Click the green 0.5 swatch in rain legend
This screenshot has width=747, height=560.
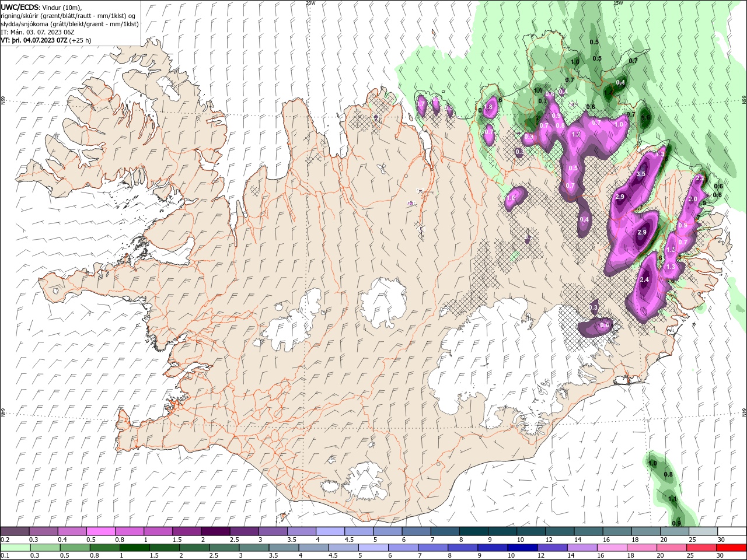[x=75, y=548]
